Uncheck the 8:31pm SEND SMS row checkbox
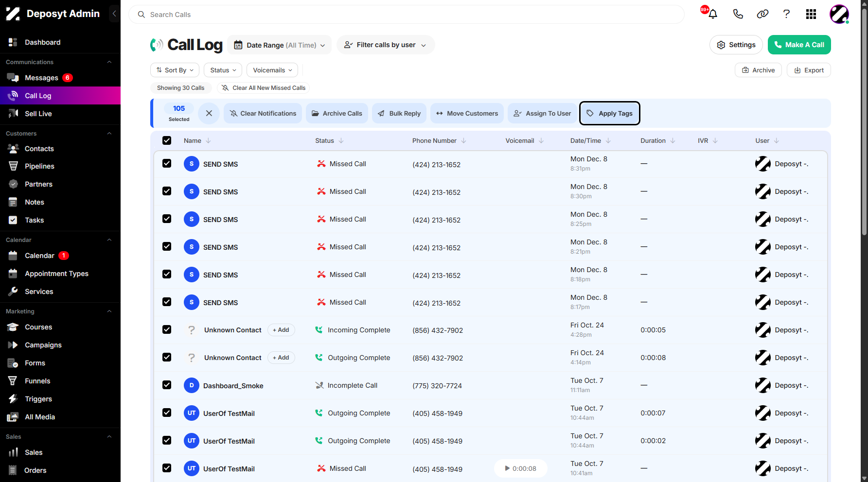The height and width of the screenshot is (482, 868). click(x=167, y=163)
